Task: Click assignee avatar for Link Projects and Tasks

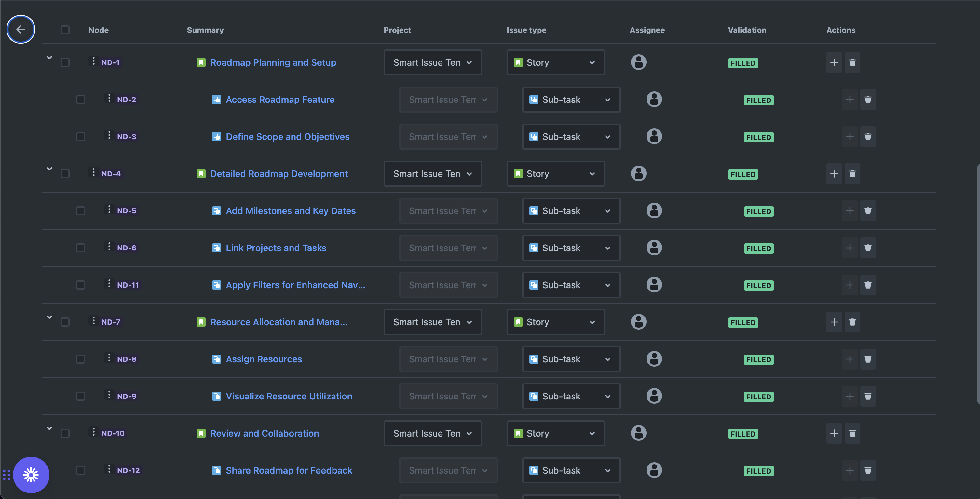Action: (x=654, y=248)
